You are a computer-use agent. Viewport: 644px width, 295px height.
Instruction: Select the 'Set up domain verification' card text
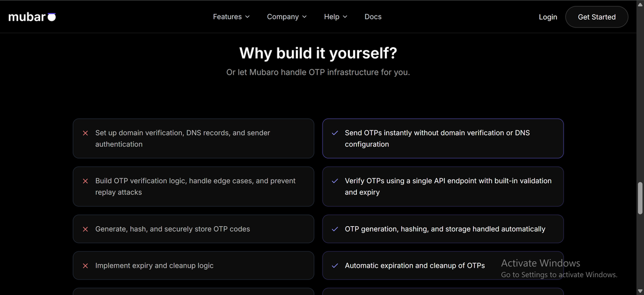(183, 139)
